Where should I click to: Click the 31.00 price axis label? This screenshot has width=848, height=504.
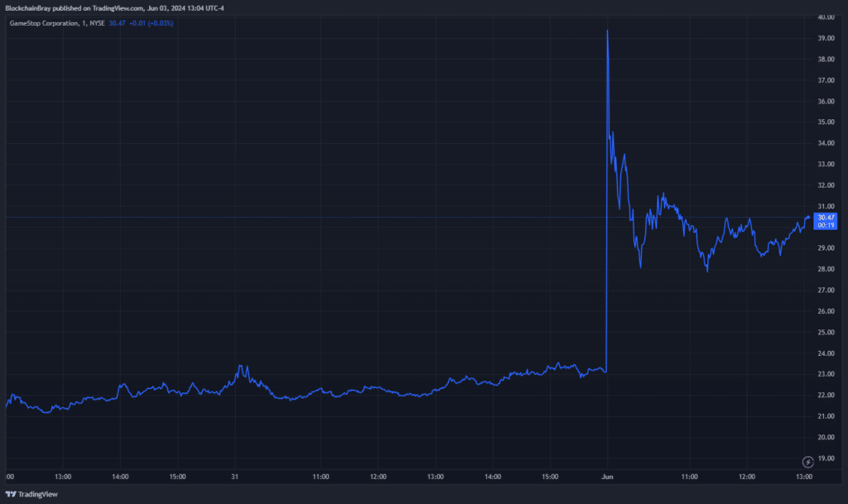[826, 206]
